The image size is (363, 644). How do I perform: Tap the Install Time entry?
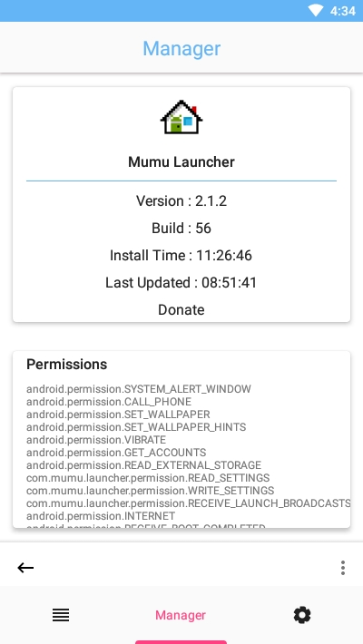pos(181,255)
